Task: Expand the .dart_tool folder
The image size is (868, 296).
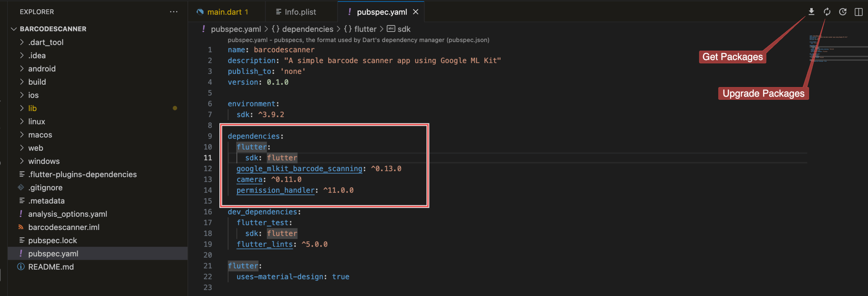Action: pos(98,42)
